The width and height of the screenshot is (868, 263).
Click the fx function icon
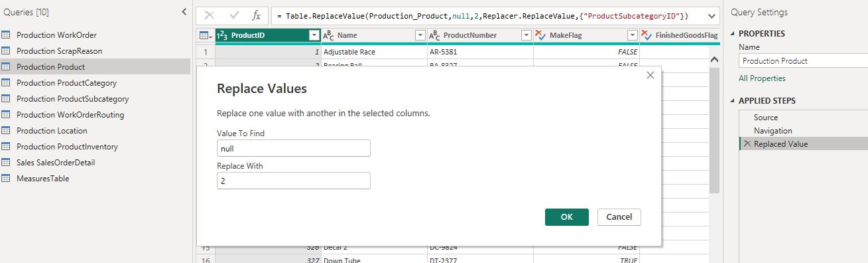coord(257,15)
